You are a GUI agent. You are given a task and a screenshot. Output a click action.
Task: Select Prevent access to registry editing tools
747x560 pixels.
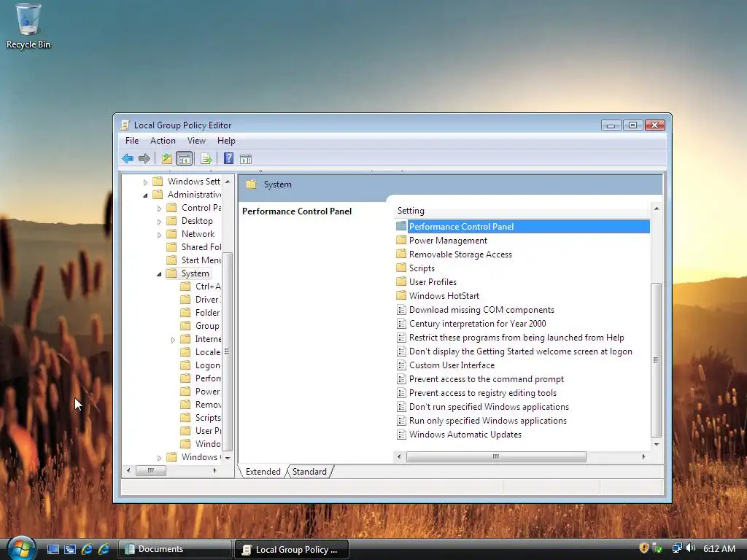click(483, 393)
